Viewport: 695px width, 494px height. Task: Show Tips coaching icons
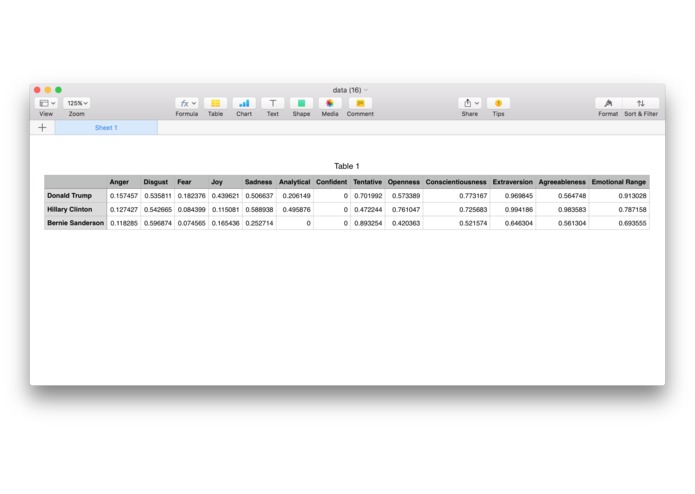click(498, 103)
